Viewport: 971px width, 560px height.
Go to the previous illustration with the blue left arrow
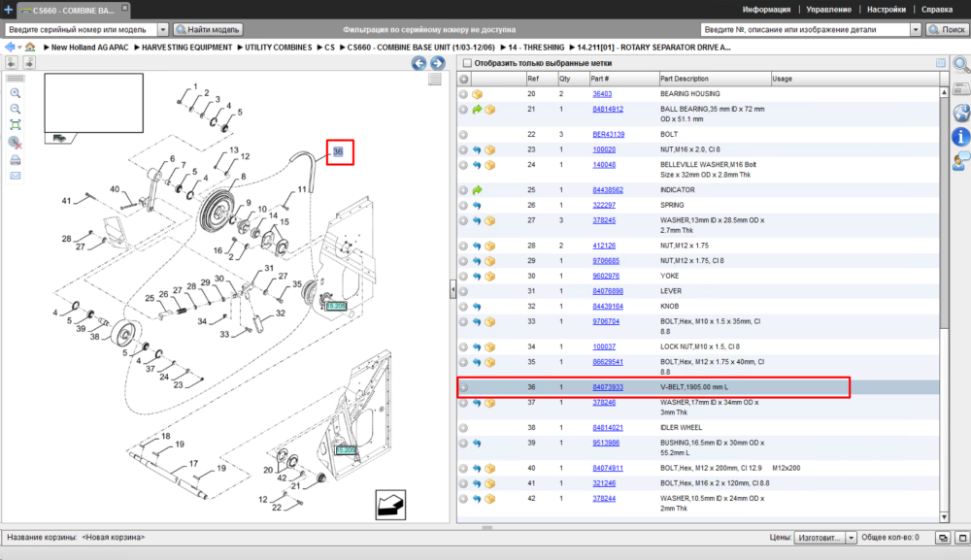pyautogui.click(x=419, y=63)
